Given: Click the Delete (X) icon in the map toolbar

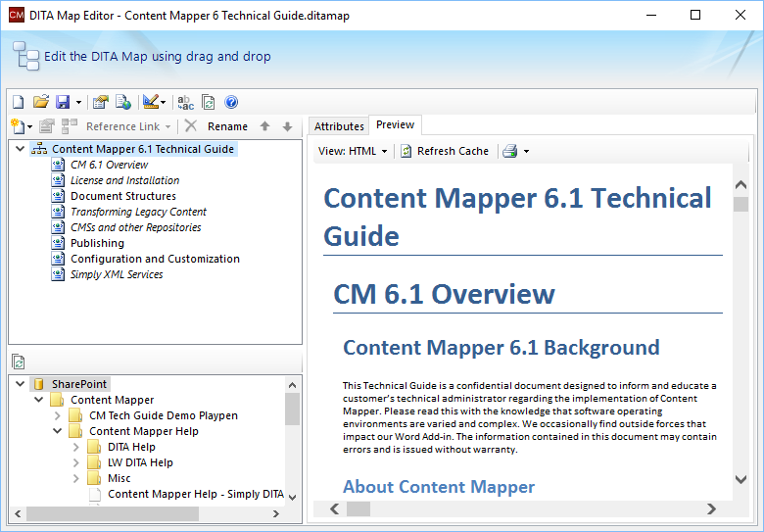Looking at the screenshot, I should click(x=191, y=126).
